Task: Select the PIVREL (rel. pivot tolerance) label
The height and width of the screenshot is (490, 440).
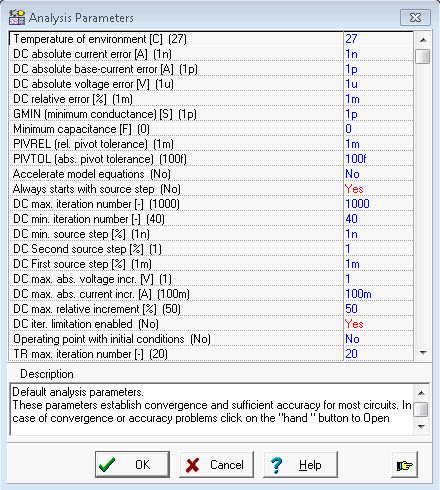Action: [93, 144]
